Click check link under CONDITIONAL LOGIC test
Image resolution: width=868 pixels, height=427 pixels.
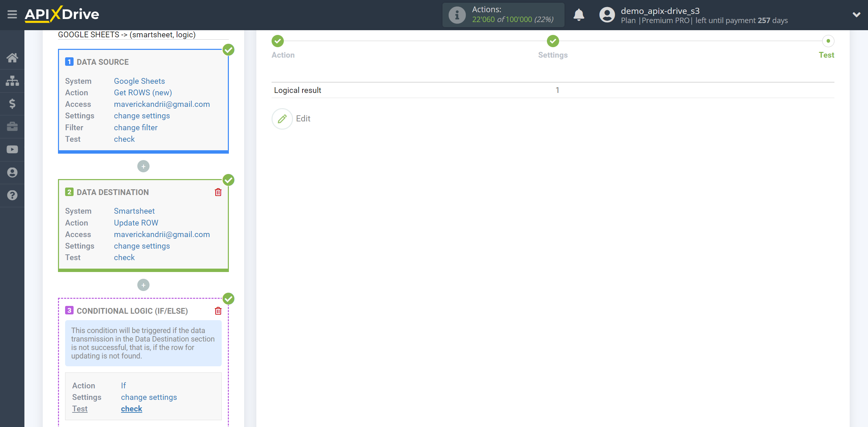click(131, 409)
